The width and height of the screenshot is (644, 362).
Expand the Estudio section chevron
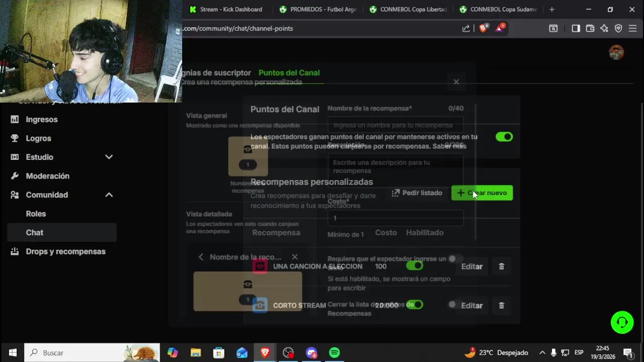pos(109,157)
